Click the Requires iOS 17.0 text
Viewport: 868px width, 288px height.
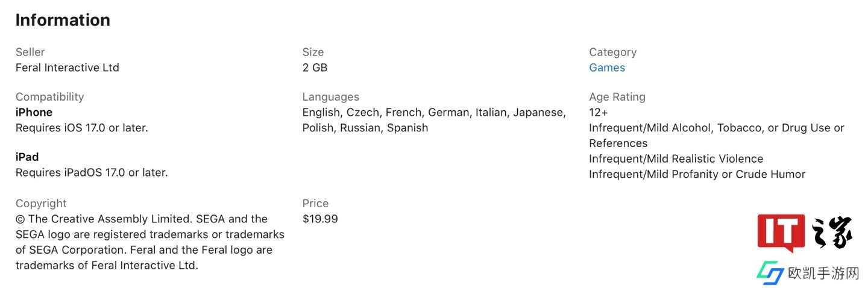coord(81,128)
